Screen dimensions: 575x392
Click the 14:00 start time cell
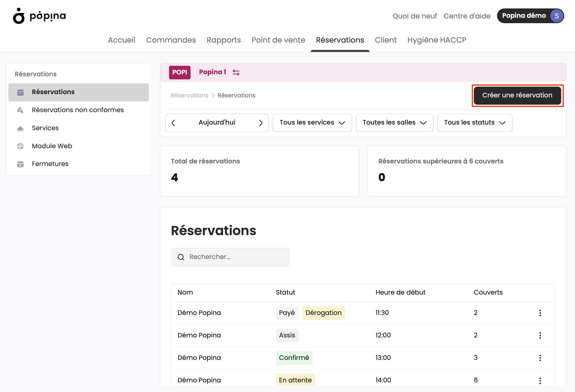point(383,380)
